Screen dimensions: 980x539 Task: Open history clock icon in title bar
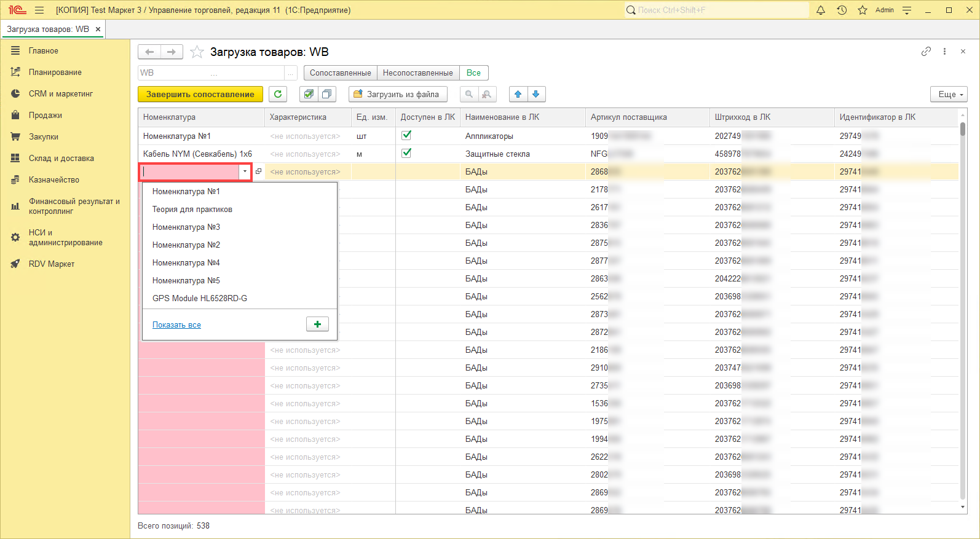click(x=842, y=10)
